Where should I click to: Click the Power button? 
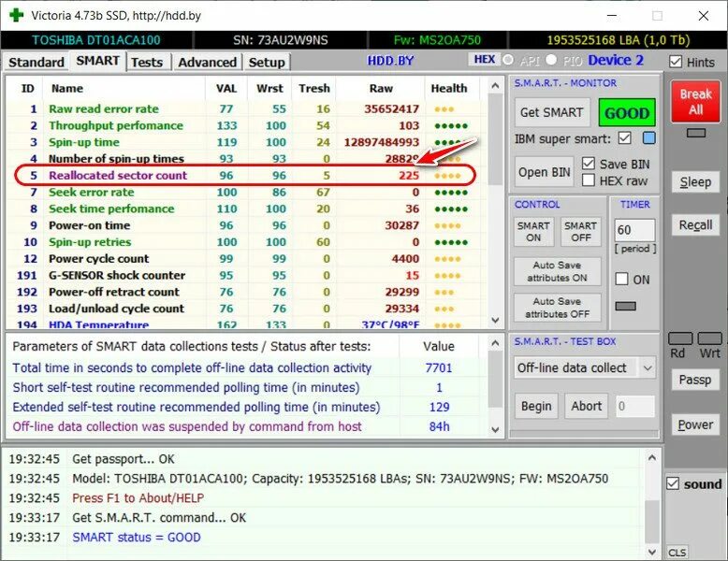[695, 424]
